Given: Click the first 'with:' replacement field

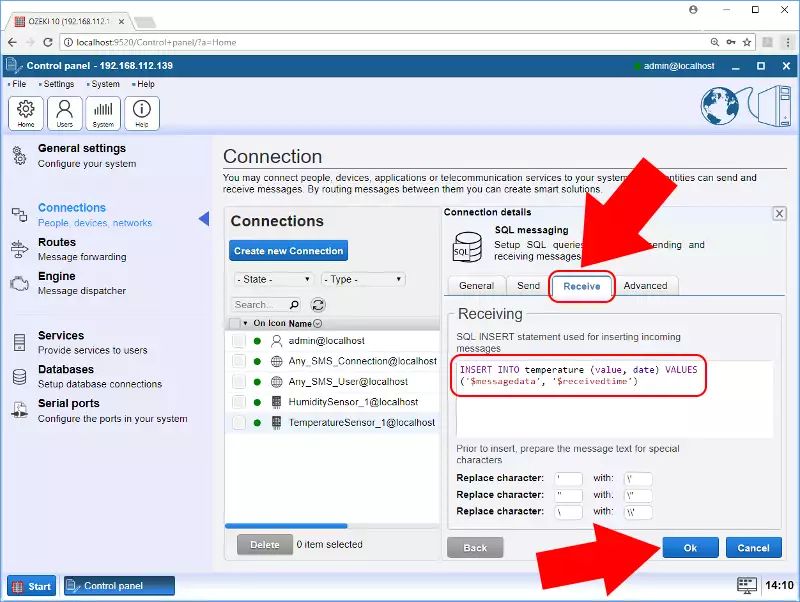Looking at the screenshot, I should tap(638, 479).
